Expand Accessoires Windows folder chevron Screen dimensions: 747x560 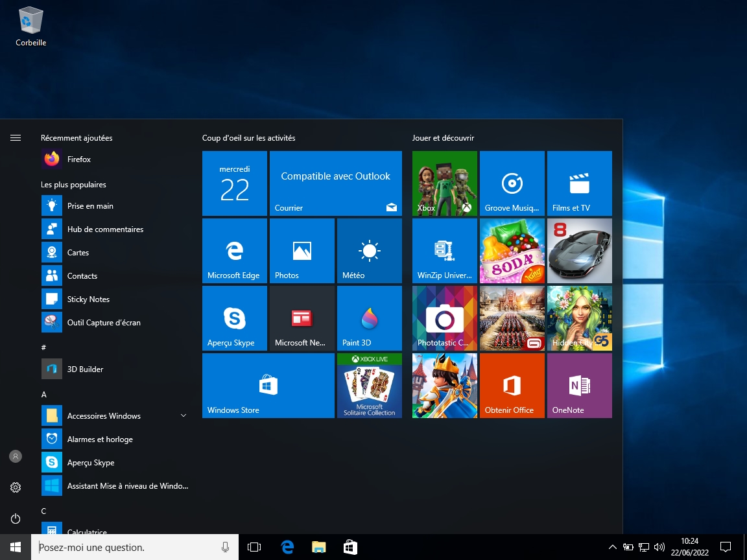[x=184, y=415]
